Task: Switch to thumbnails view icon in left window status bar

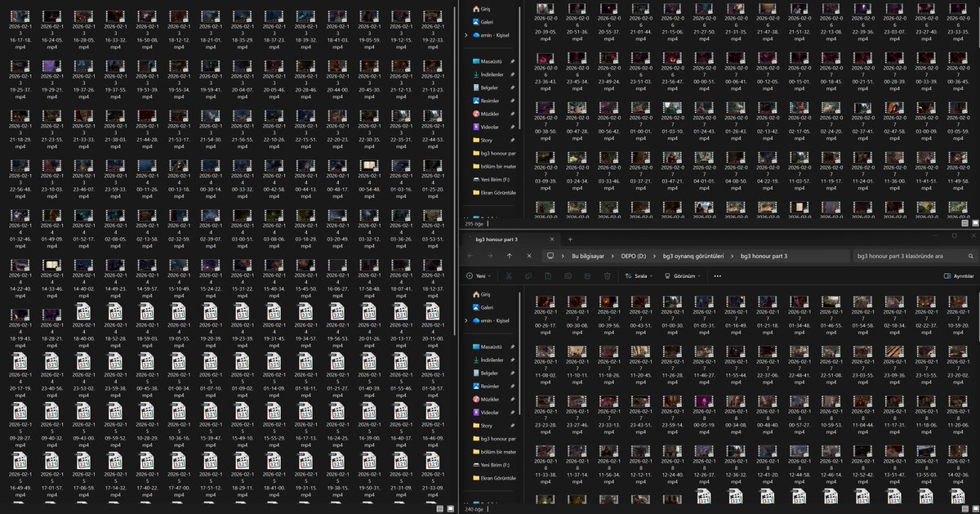Action: (451, 508)
